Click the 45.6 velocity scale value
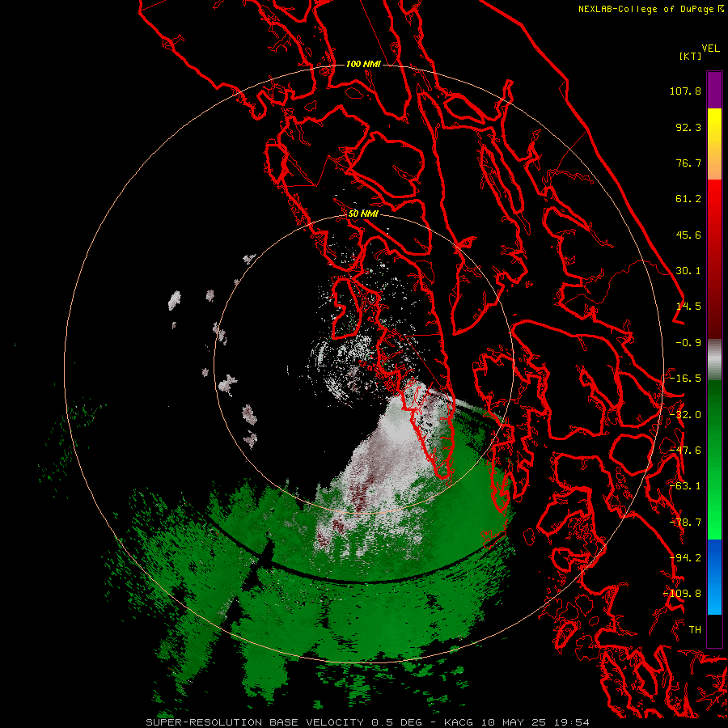The width and height of the screenshot is (728, 728). [688, 235]
